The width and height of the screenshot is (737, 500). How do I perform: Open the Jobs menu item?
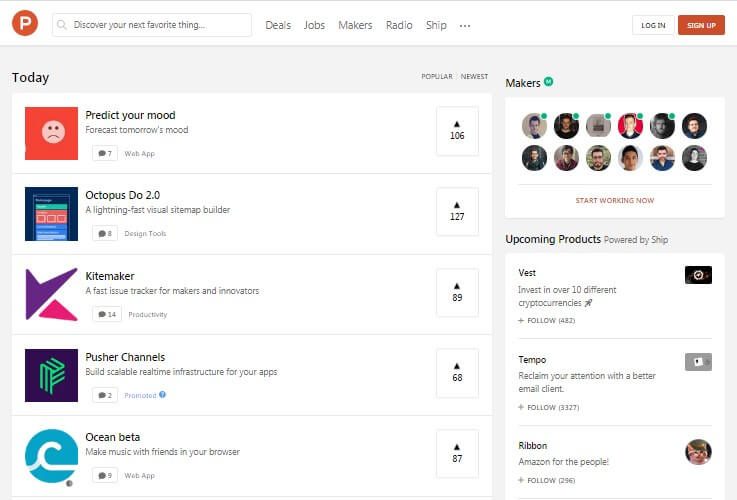(x=314, y=25)
